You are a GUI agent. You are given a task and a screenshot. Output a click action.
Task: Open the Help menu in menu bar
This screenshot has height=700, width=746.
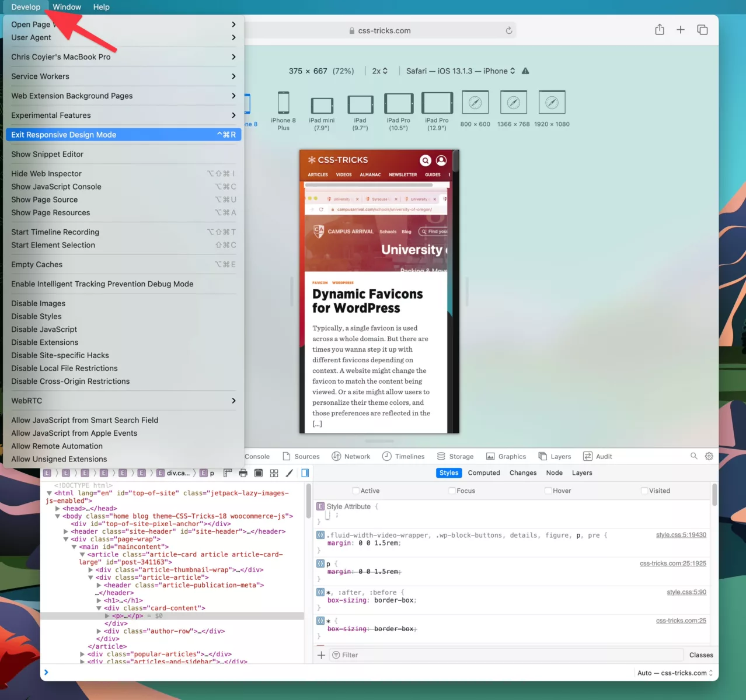[x=101, y=7]
